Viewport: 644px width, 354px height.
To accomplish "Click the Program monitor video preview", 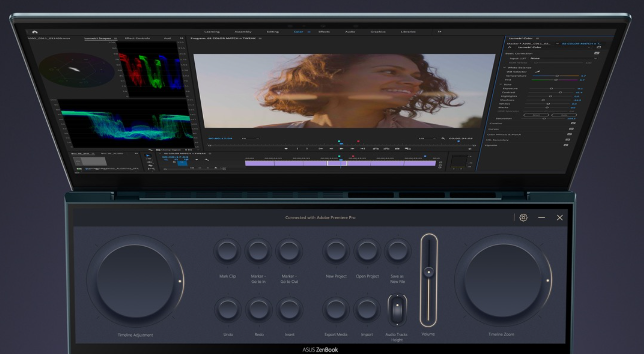I will pos(344,91).
